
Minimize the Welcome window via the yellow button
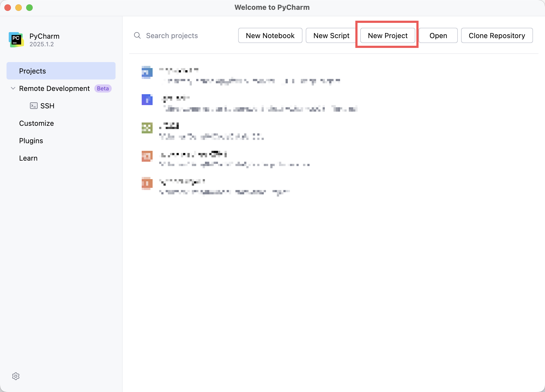(19, 8)
